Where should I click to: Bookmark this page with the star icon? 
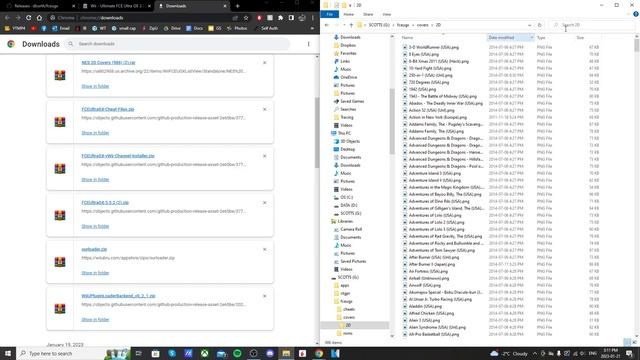click(246, 18)
